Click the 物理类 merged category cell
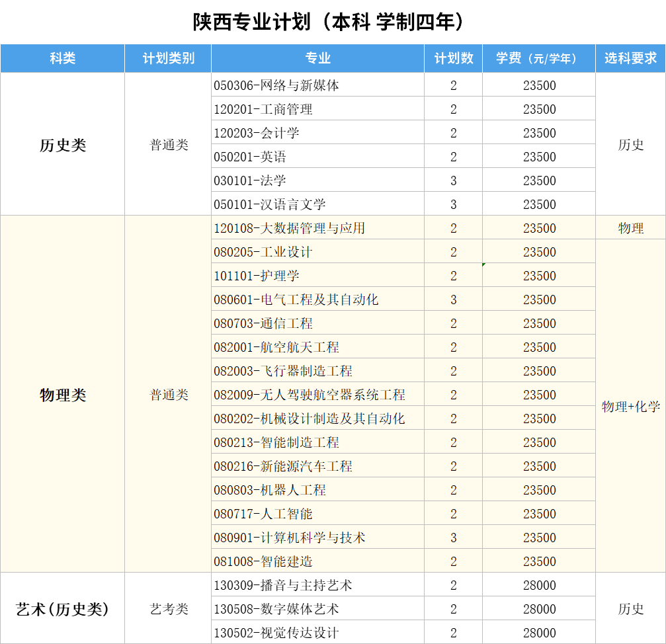 [x=63, y=395]
